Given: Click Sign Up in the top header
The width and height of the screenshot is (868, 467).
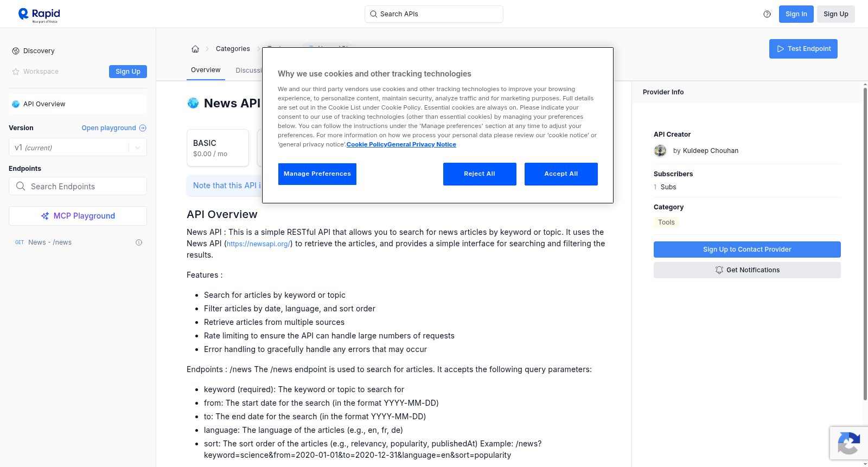Looking at the screenshot, I should click(836, 14).
